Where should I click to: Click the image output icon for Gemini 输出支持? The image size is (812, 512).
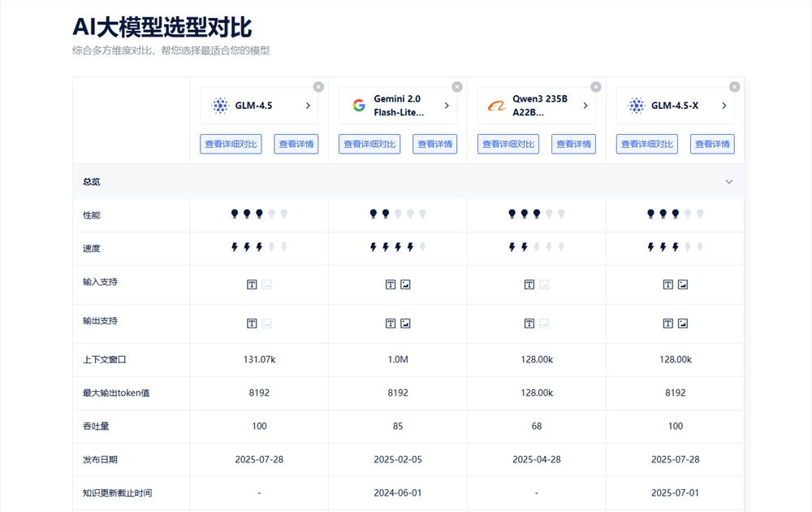pos(405,323)
